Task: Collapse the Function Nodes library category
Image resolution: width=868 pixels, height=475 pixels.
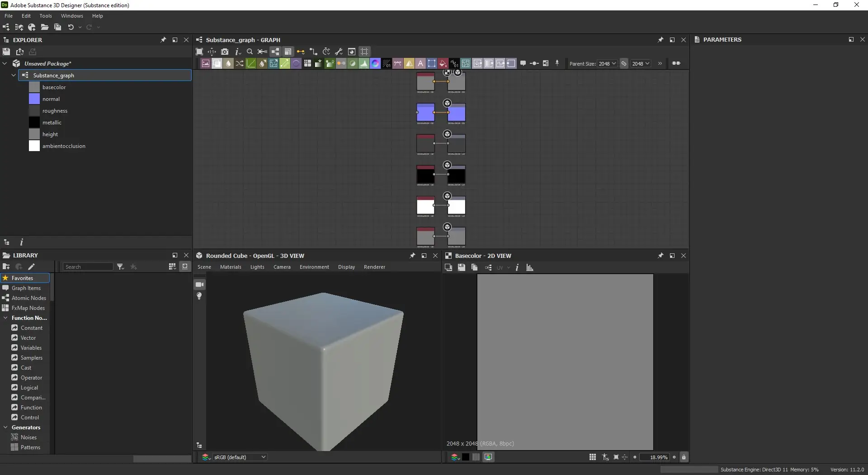Action: [x=5, y=318]
